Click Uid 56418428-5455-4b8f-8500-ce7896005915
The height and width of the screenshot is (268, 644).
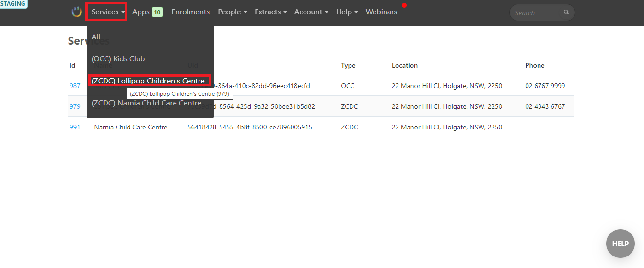250,128
